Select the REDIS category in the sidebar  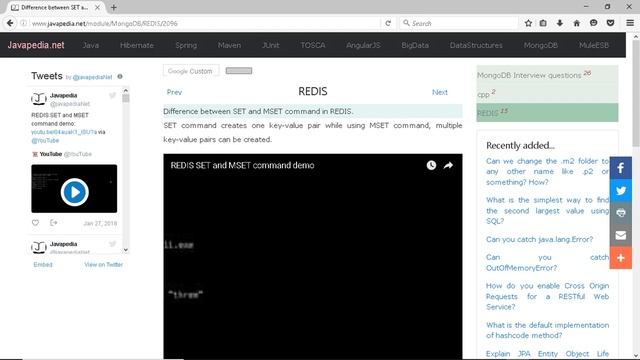pyautogui.click(x=547, y=112)
